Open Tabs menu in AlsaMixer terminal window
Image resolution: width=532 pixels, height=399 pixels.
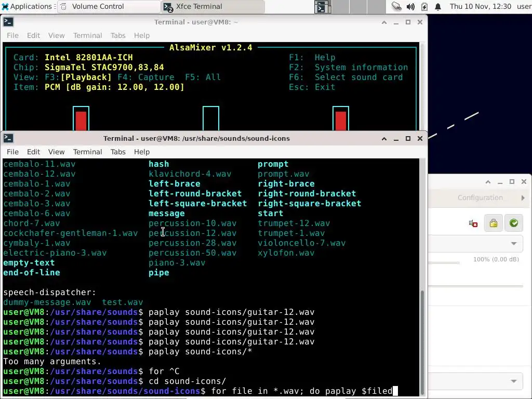pos(118,35)
